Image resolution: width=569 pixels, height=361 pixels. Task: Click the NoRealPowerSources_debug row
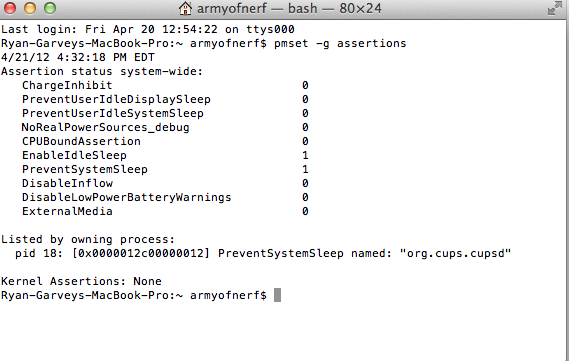click(x=165, y=127)
